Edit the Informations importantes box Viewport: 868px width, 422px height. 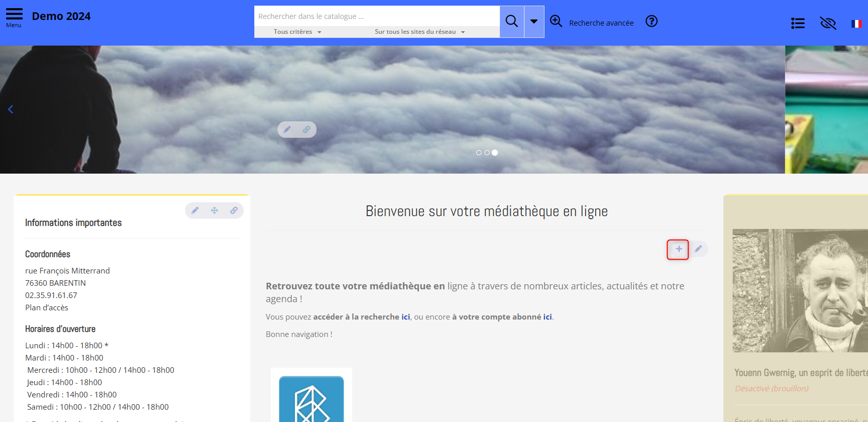click(195, 210)
